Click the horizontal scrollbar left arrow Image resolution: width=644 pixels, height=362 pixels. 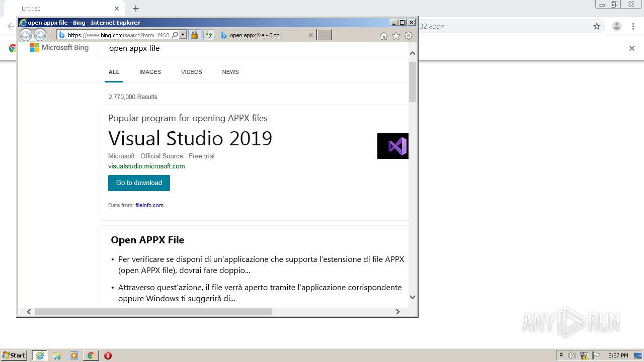point(29,312)
